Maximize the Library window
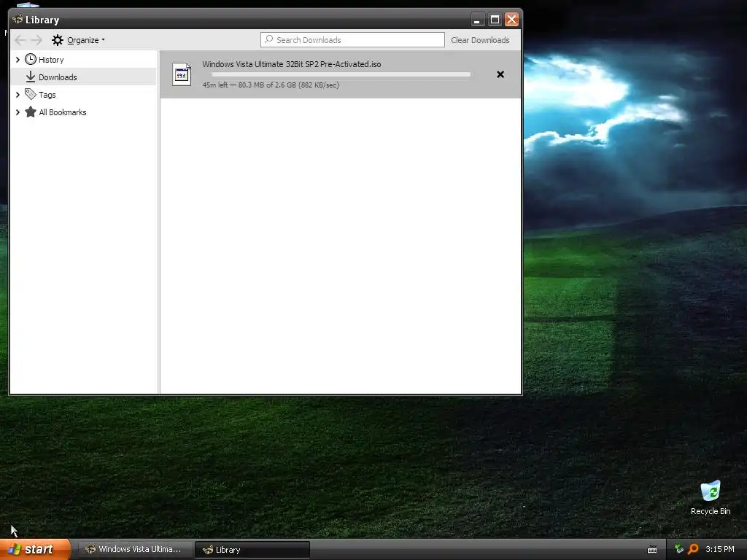747x560 pixels. point(495,20)
